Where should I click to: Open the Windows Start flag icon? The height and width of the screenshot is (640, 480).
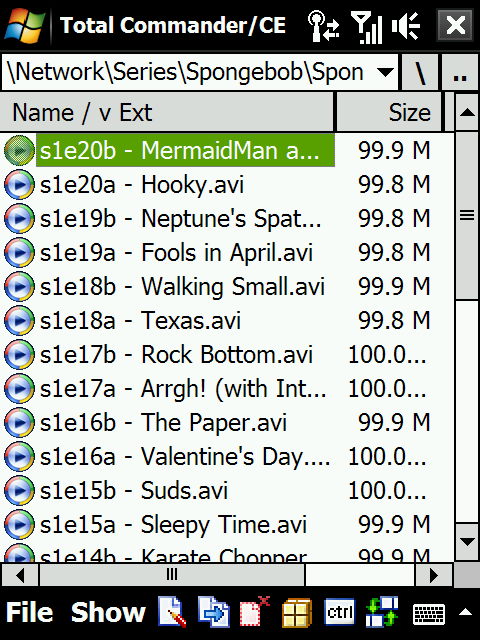pos(24,25)
